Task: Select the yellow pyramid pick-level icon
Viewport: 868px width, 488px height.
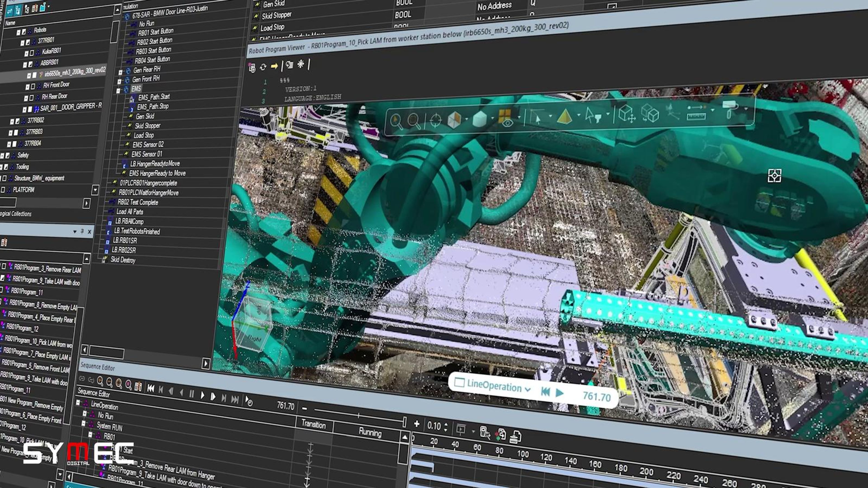Action: click(x=565, y=117)
